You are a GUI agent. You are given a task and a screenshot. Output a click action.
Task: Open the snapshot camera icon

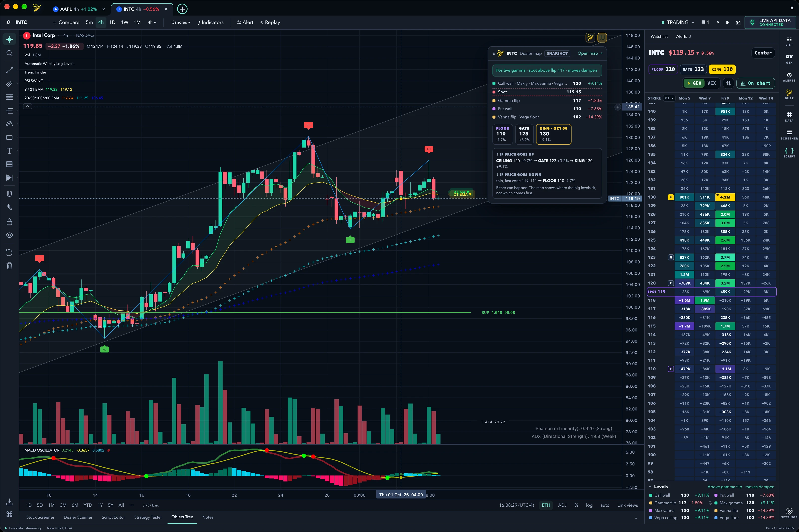click(x=738, y=23)
